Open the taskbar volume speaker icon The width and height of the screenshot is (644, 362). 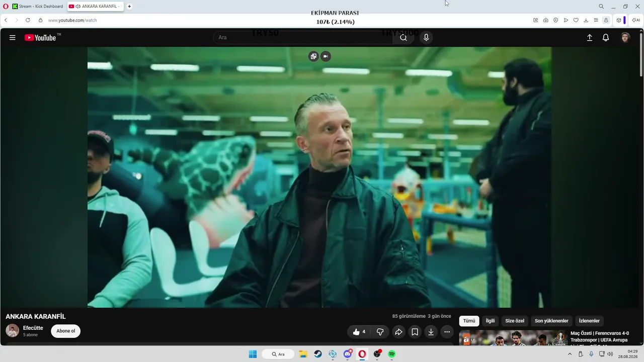click(610, 354)
